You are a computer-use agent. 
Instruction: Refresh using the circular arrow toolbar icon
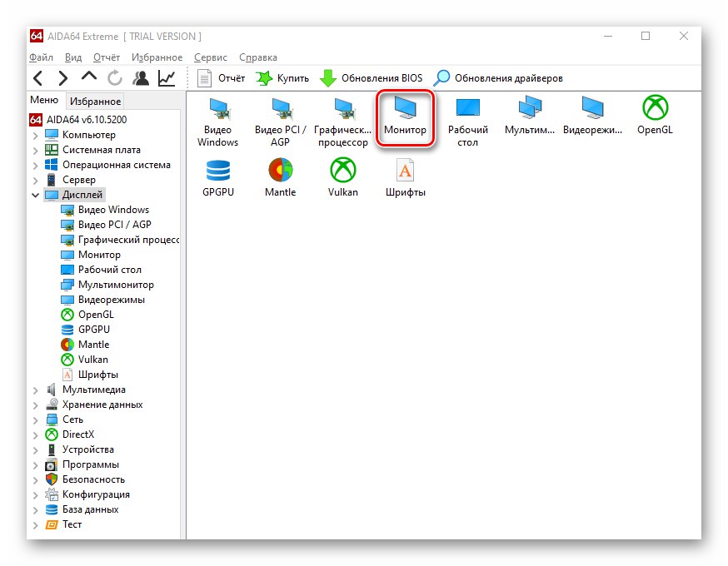[x=114, y=77]
